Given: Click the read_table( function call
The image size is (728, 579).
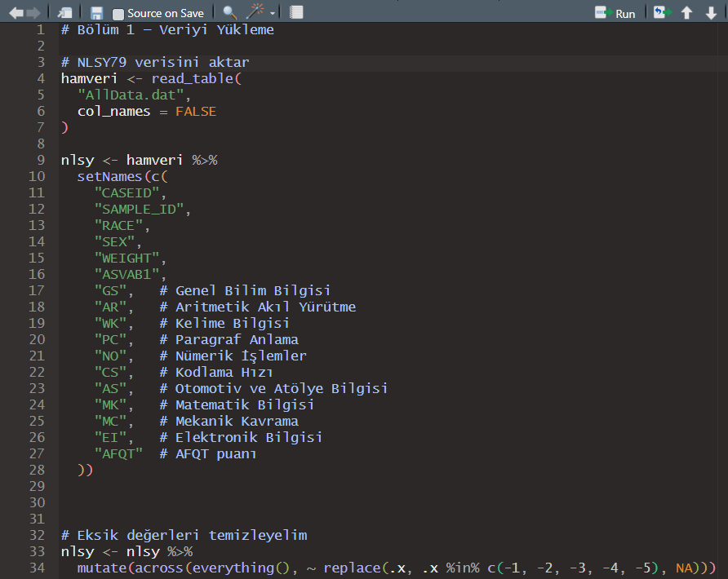Looking at the screenshot, I should pos(197,78).
